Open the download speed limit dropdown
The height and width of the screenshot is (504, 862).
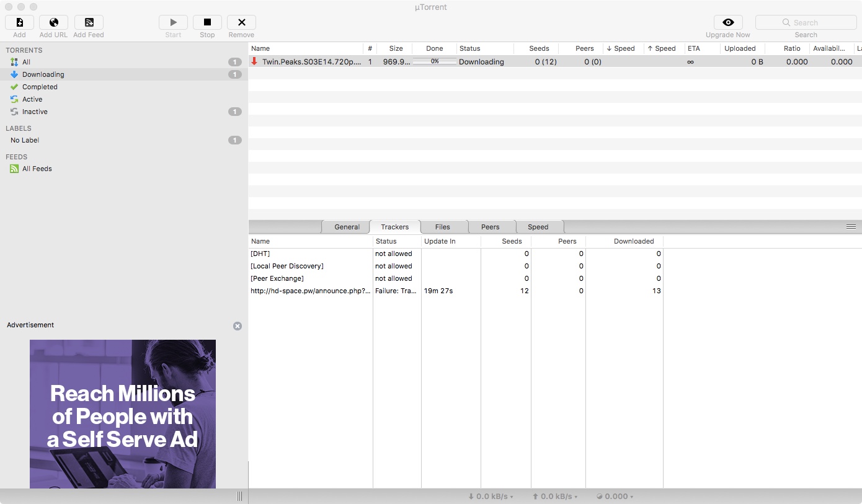click(491, 497)
